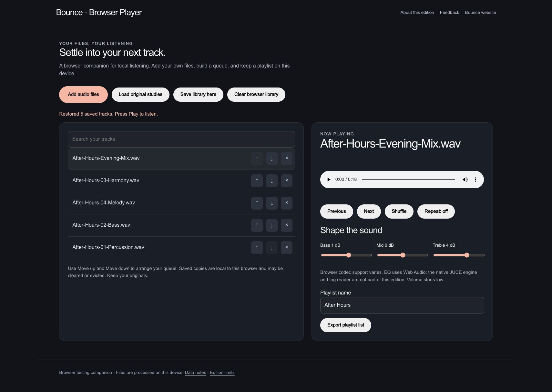This screenshot has height=392, width=552.
Task: Clear browser library
Action: (x=256, y=95)
